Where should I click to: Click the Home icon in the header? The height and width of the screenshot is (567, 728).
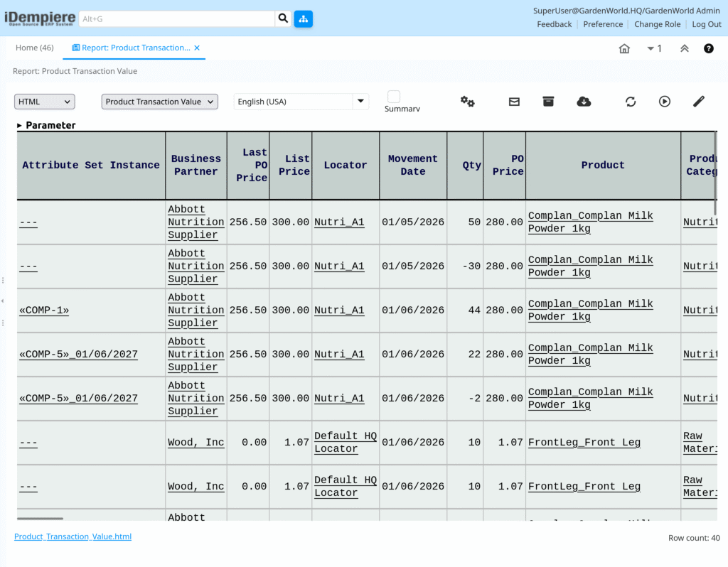(x=623, y=48)
